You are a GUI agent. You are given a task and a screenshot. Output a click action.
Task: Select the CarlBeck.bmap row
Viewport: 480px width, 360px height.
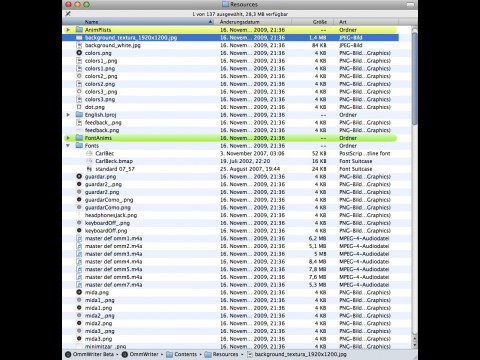[x=230, y=161]
